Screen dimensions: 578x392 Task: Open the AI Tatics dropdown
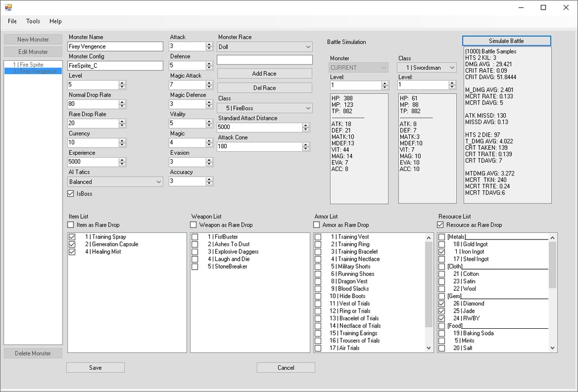point(115,181)
